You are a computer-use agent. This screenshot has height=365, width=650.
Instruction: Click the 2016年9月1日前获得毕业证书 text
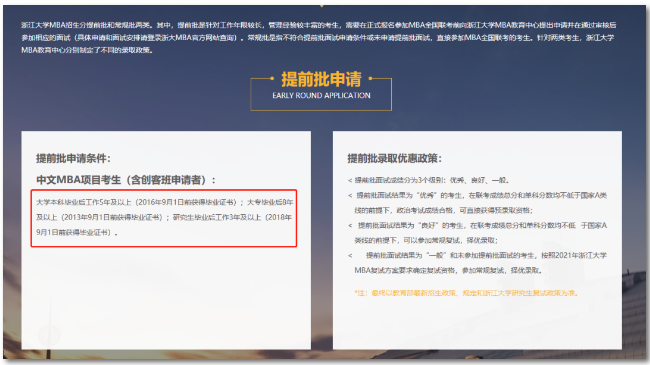[x=186, y=202]
